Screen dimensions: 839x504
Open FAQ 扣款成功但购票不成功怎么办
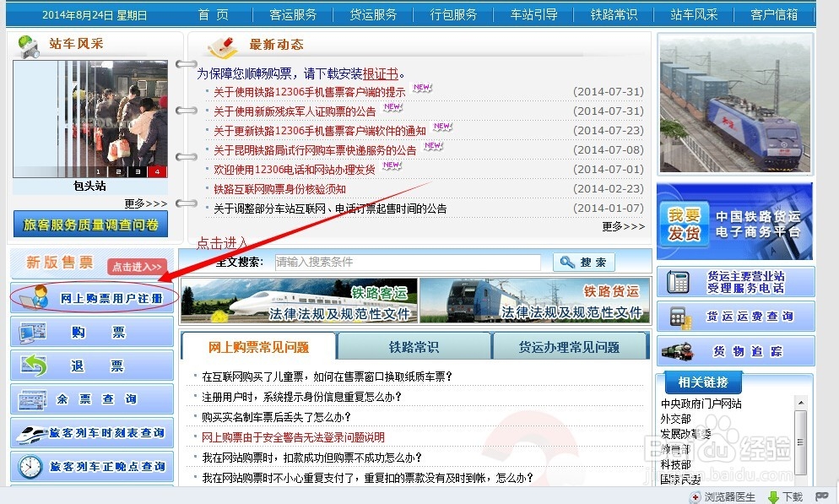[312, 458]
